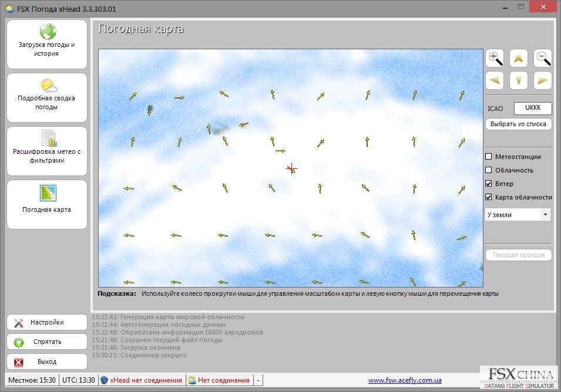Screen dimensions: 561x392
Task: Click the UTC: 13:30 time display
Action: (79, 380)
